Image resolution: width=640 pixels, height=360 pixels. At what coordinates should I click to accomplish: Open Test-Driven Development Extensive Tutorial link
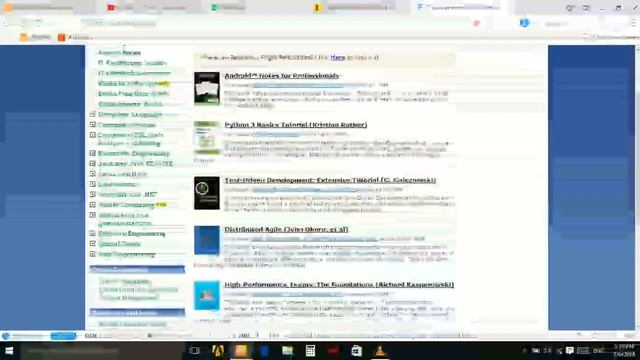coord(330,180)
